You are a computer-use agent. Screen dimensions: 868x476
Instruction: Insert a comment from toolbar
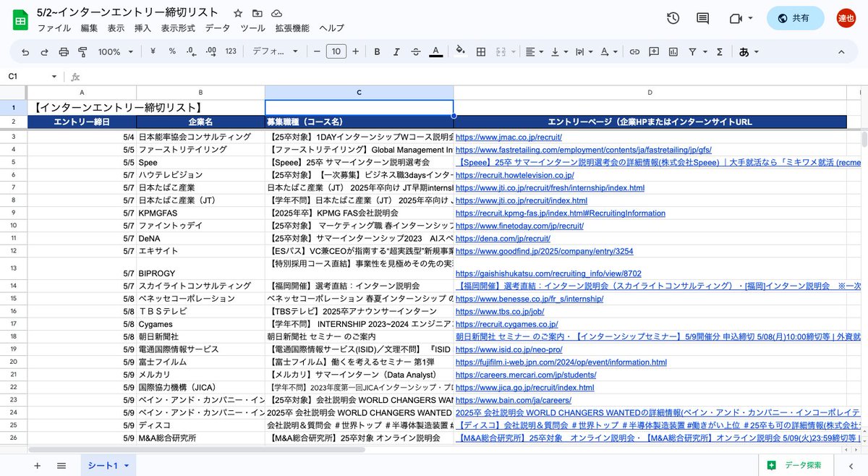point(654,51)
